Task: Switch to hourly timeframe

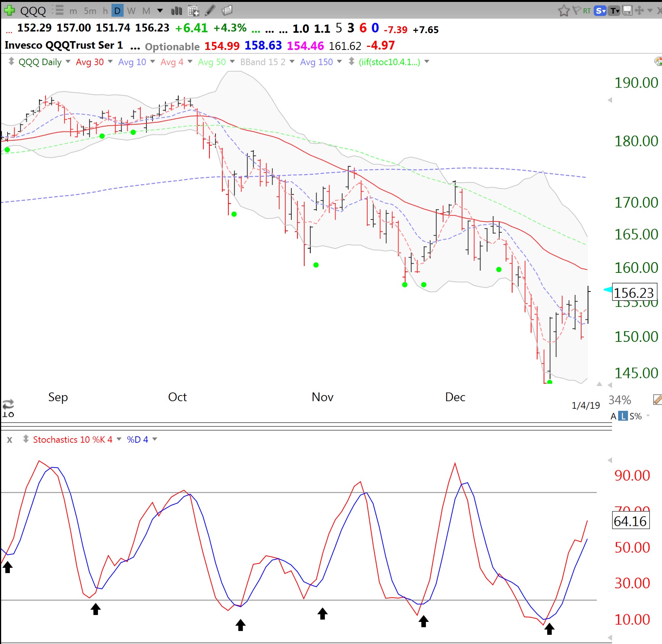Action: pos(105,11)
